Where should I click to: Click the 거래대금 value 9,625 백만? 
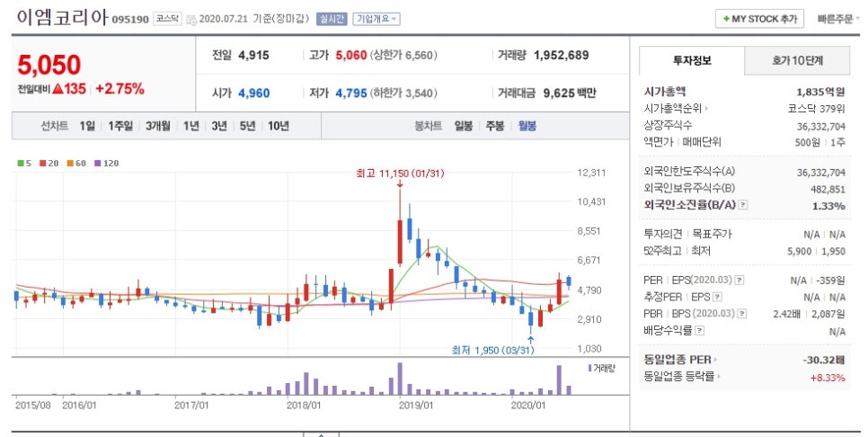[x=570, y=93]
